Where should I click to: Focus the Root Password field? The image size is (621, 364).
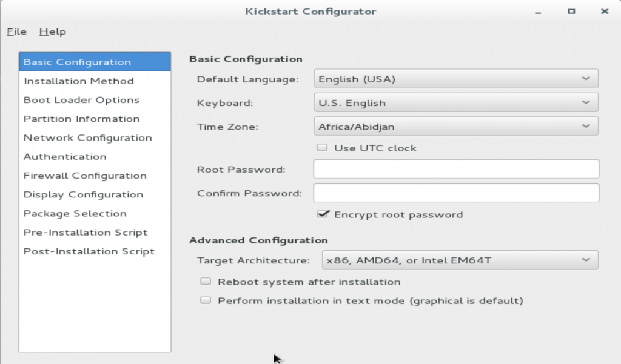click(456, 169)
